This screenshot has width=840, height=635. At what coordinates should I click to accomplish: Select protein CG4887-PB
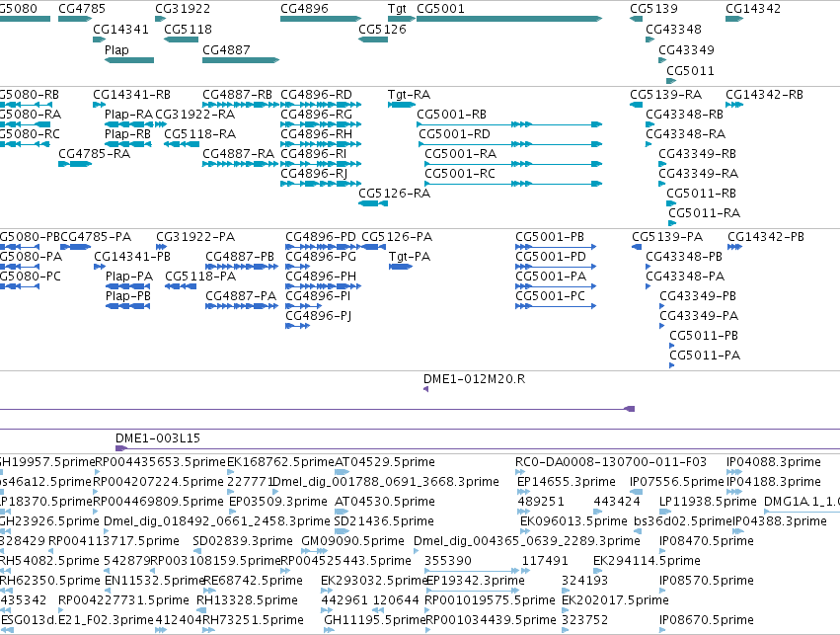coord(242,267)
